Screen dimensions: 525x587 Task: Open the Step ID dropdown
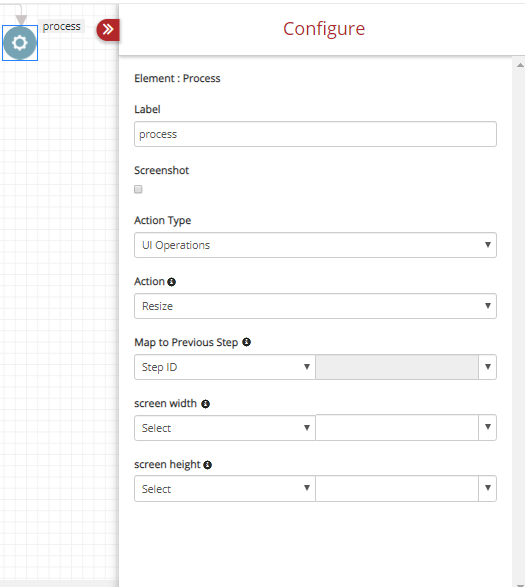[225, 367]
